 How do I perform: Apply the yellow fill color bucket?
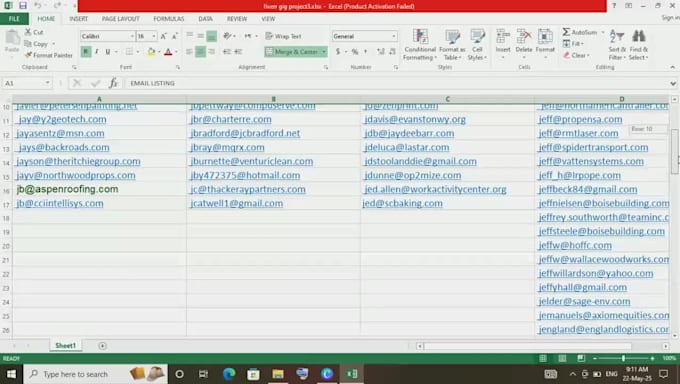[x=151, y=52]
